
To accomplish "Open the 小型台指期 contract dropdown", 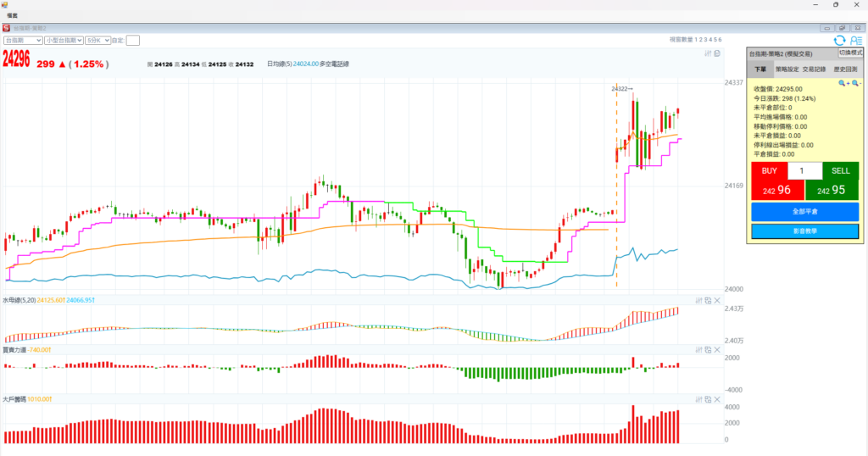I will click(64, 40).
